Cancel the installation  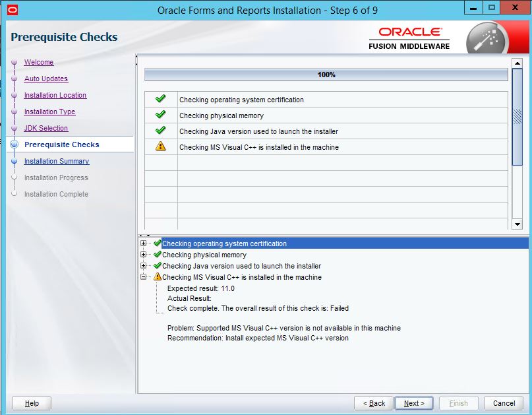point(503,402)
